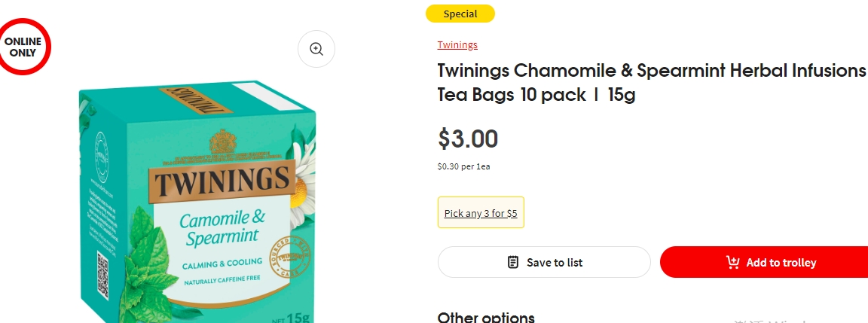Click the list icon beside Save to list
868x323 pixels.
(x=513, y=262)
